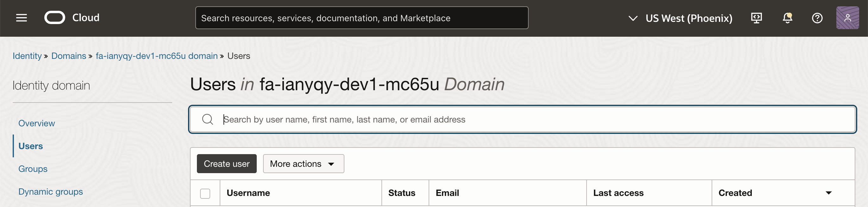
Task: Toggle the select all users checkbox
Action: pos(205,193)
